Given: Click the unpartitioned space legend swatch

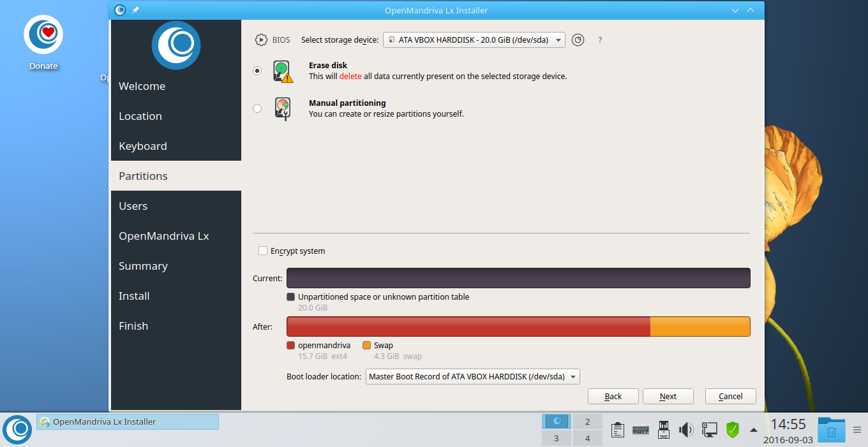Looking at the screenshot, I should (x=291, y=297).
